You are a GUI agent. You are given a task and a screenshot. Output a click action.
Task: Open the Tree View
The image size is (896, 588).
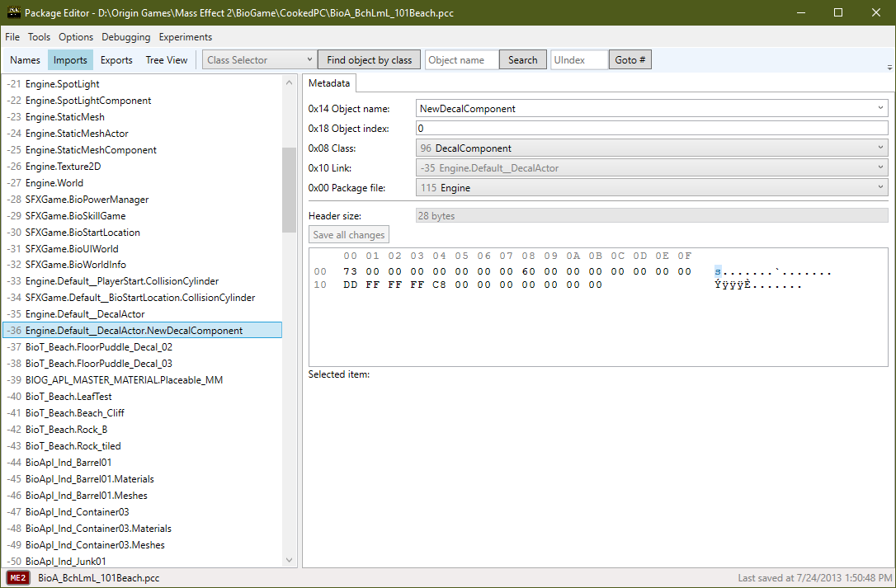point(167,59)
